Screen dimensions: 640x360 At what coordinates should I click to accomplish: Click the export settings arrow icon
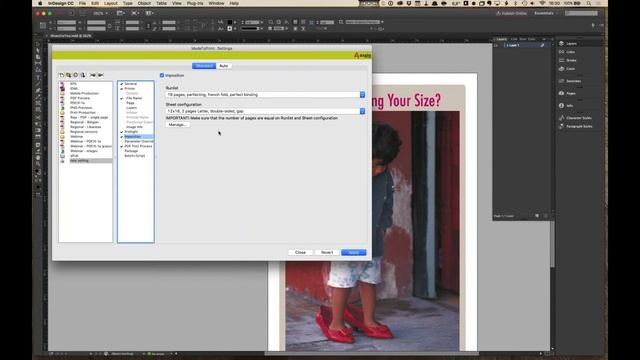click(x=100, y=75)
